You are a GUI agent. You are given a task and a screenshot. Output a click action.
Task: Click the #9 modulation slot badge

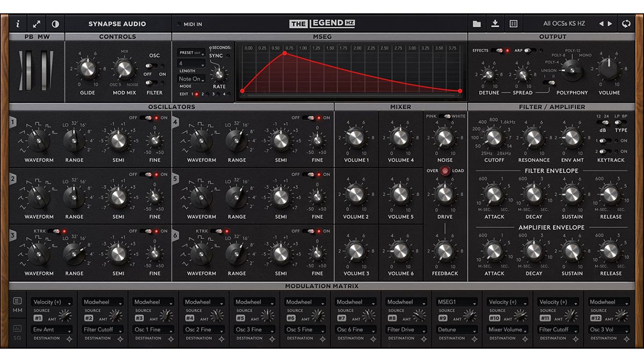443,317
